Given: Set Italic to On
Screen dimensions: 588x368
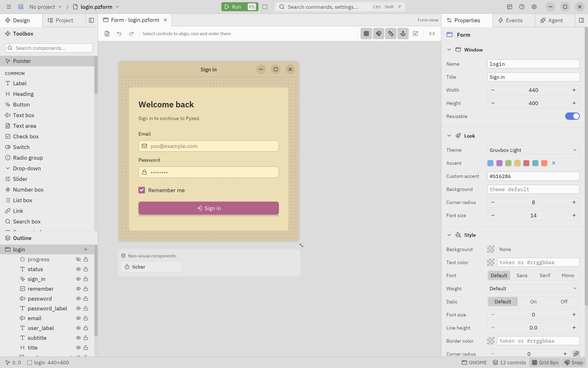Looking at the screenshot, I should 533,302.
